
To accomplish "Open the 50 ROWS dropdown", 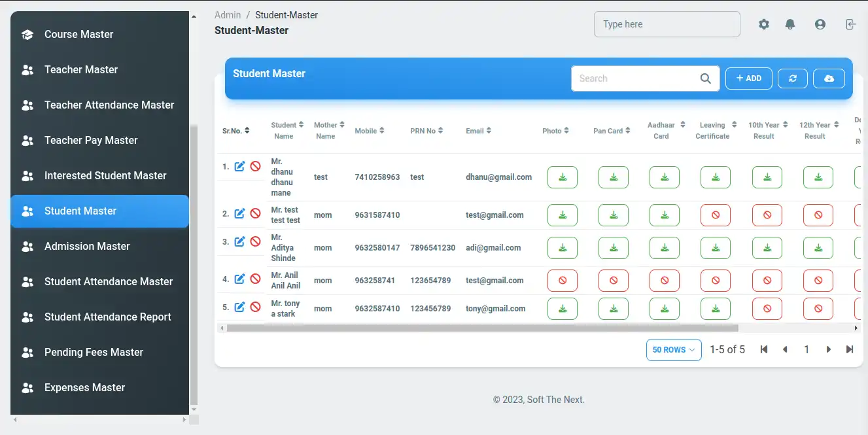I will (x=673, y=350).
